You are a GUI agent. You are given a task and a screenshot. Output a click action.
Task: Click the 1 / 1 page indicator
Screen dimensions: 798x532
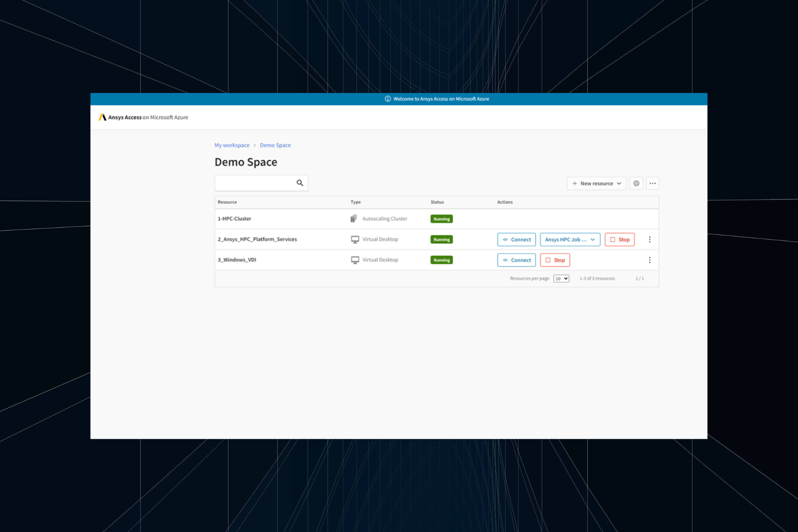(x=640, y=278)
